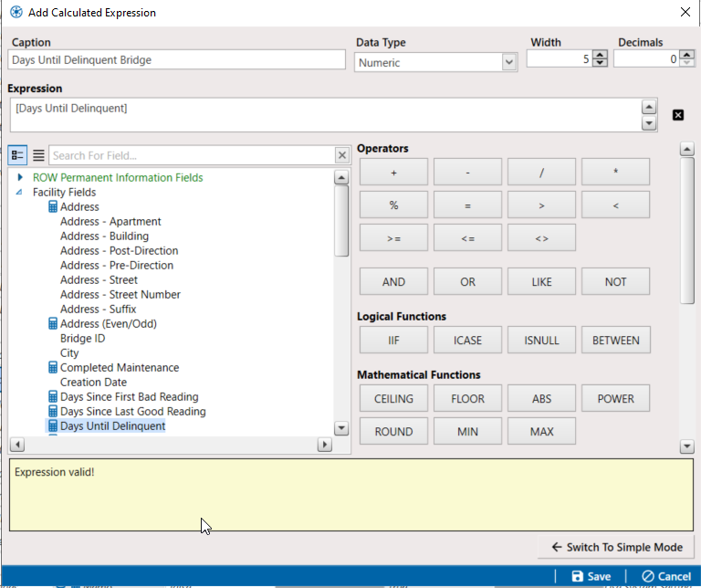Screen dimensions: 701x588
Task: Open the Data Type dropdown
Action: pos(508,62)
